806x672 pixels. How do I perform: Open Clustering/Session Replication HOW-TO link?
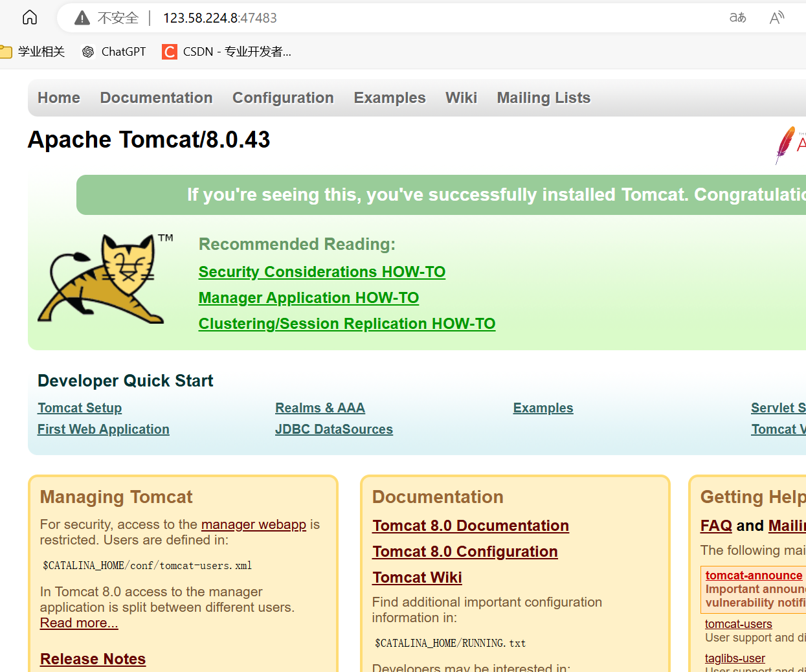click(347, 324)
